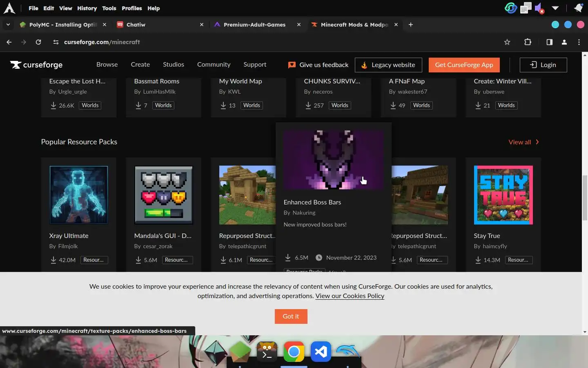Open the Profiles menu
588x368 pixels.
[132, 8]
